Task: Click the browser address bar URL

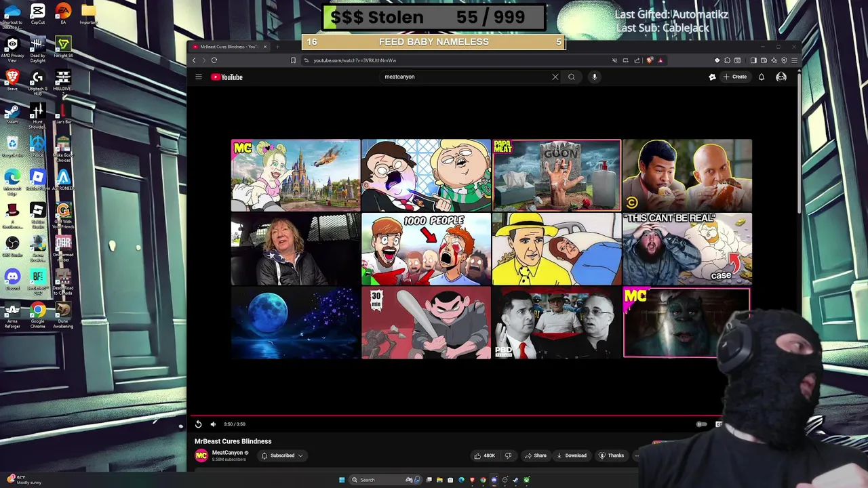Action: pos(355,60)
